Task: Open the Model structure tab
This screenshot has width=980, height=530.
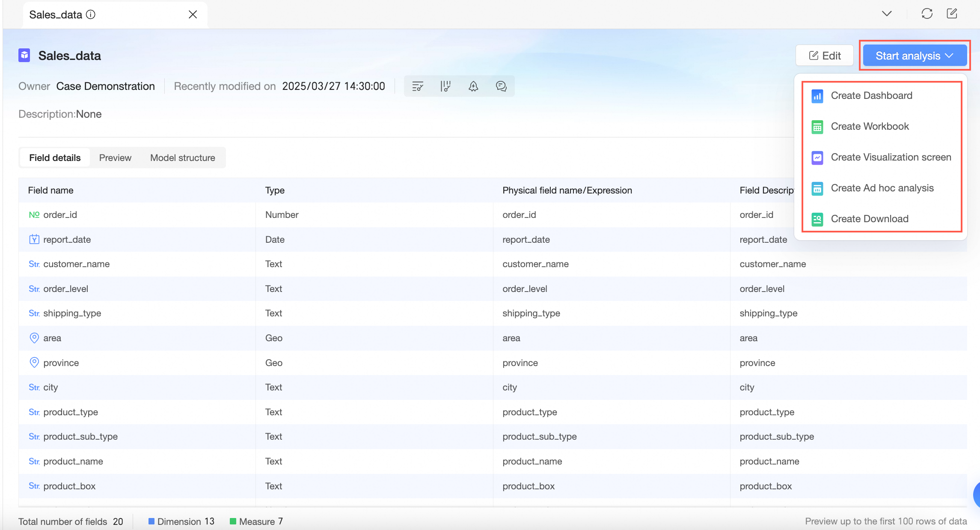Action: [x=182, y=158]
